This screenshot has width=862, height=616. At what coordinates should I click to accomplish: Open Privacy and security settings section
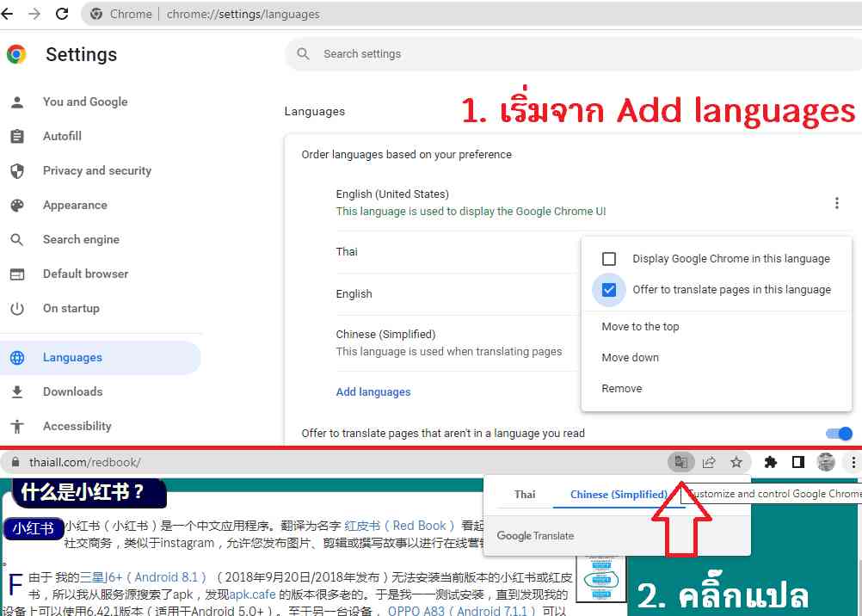click(x=96, y=170)
